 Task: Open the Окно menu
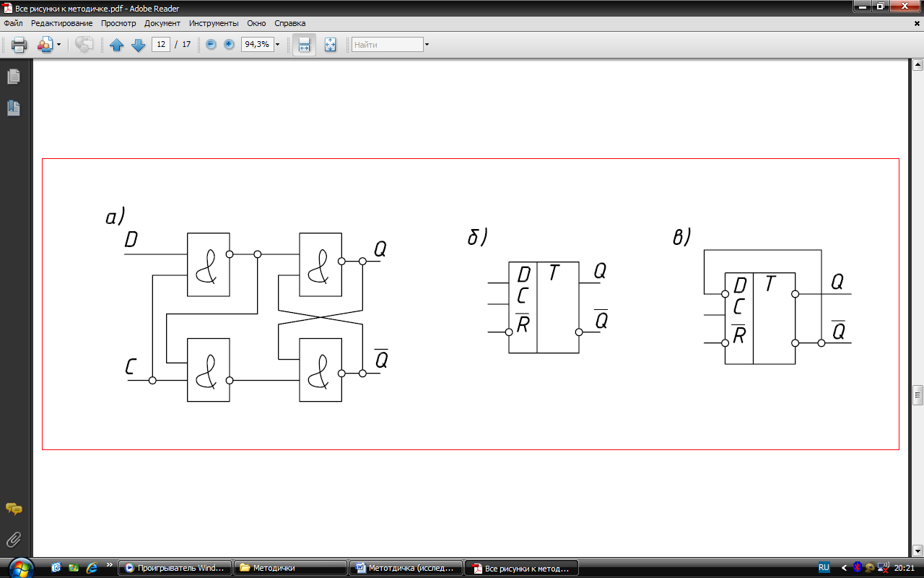pyautogui.click(x=256, y=23)
